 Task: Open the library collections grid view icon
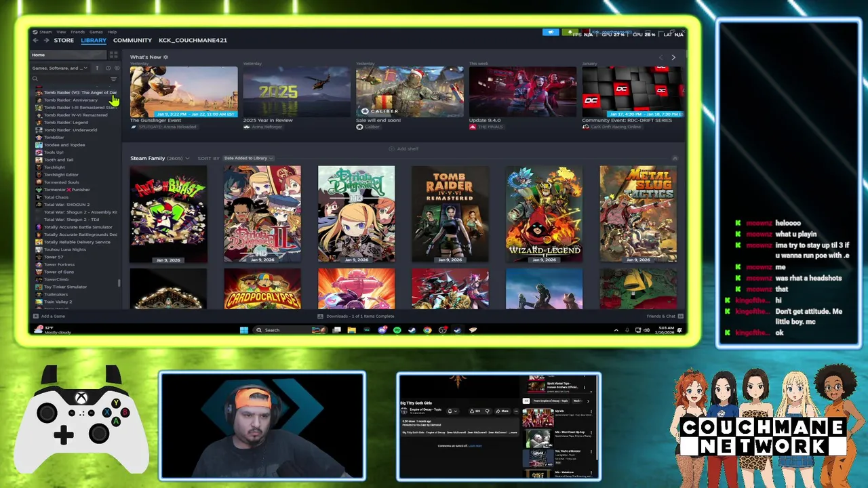click(113, 55)
